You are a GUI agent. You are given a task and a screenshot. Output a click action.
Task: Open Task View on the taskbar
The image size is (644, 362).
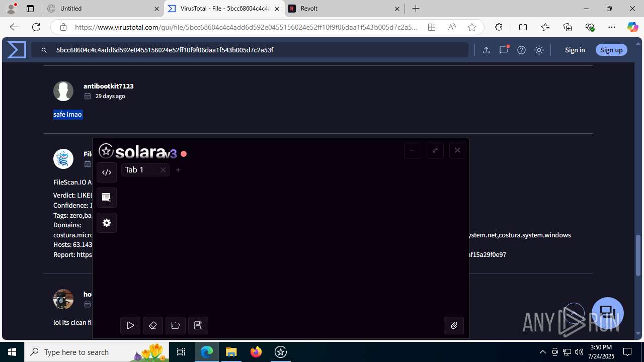point(181,352)
